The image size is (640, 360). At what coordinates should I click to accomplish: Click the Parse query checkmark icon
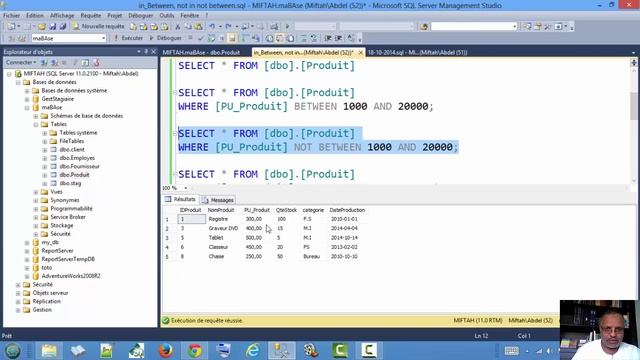(x=201, y=38)
